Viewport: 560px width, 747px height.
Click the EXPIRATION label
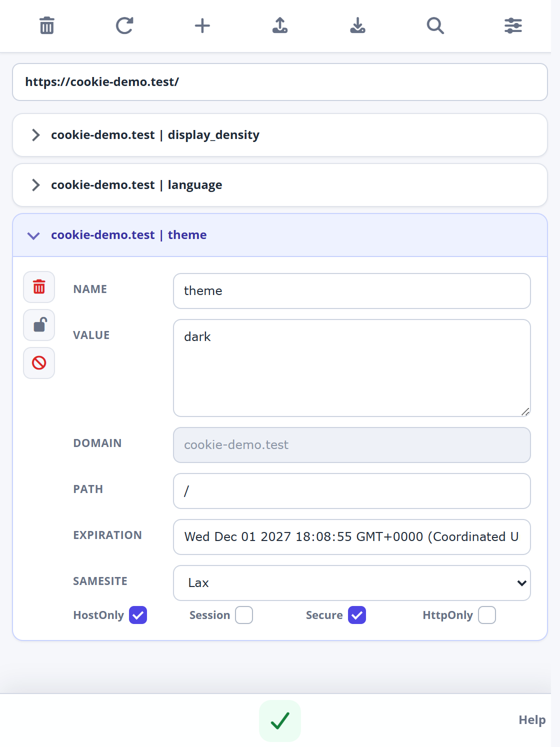pyautogui.click(x=107, y=535)
